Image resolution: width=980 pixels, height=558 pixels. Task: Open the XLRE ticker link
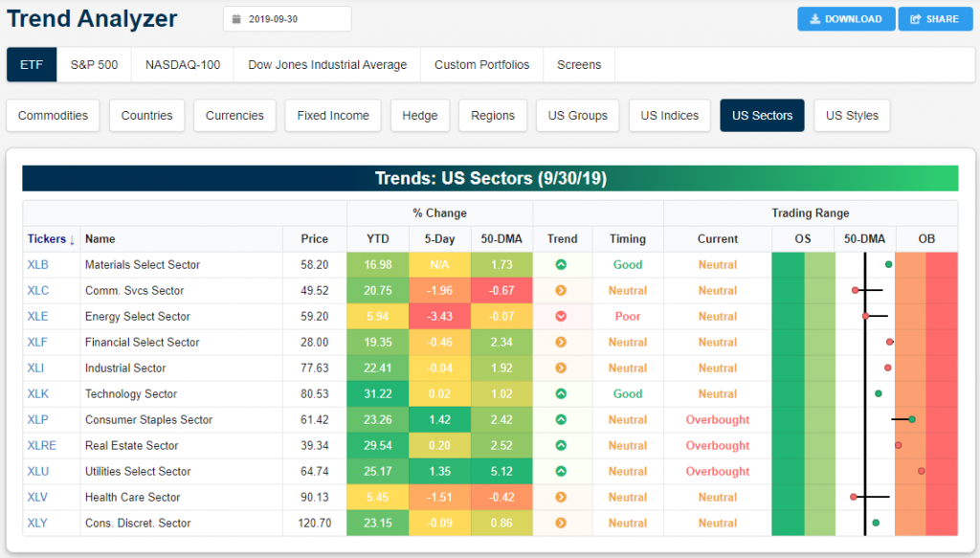pyautogui.click(x=43, y=446)
